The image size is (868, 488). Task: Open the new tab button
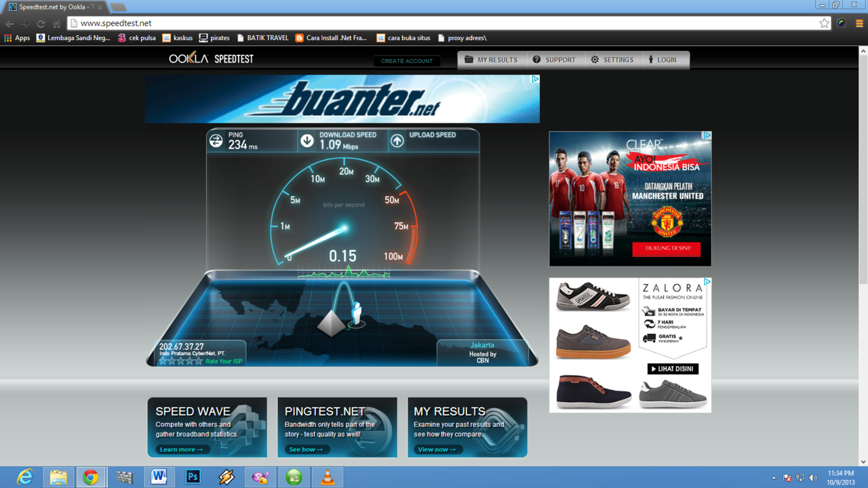[x=118, y=7]
